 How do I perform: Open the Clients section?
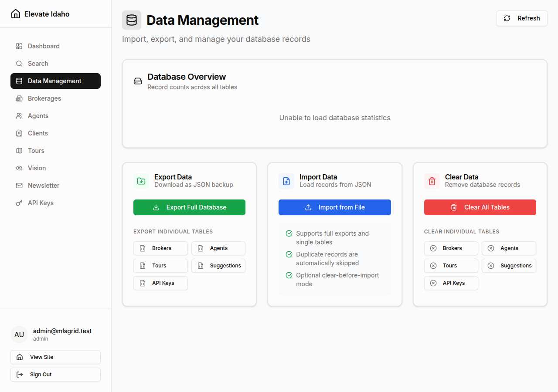(x=37, y=133)
